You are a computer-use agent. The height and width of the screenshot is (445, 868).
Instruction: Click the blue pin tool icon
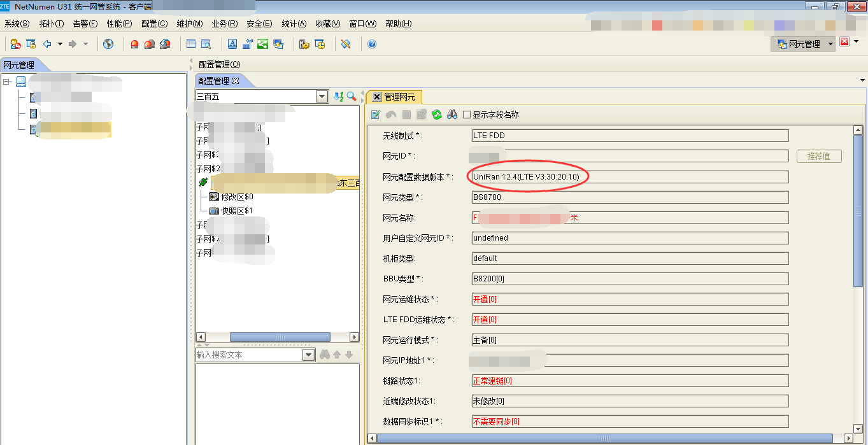[x=346, y=44]
